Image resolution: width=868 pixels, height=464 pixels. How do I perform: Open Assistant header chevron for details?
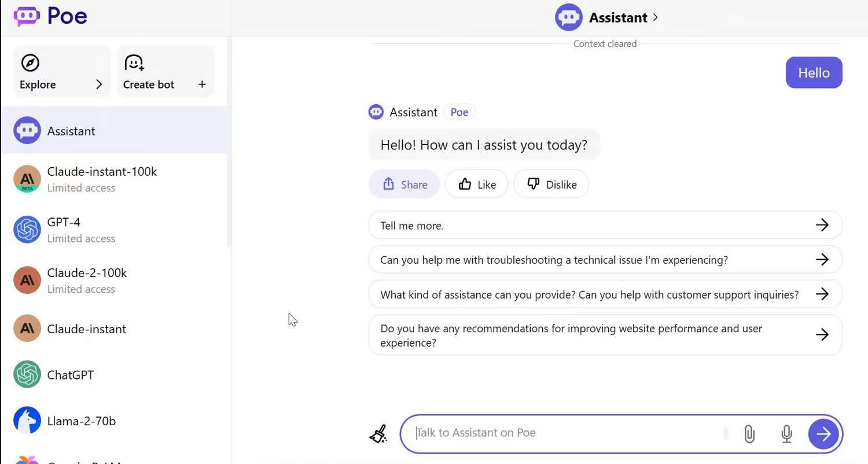(x=655, y=17)
